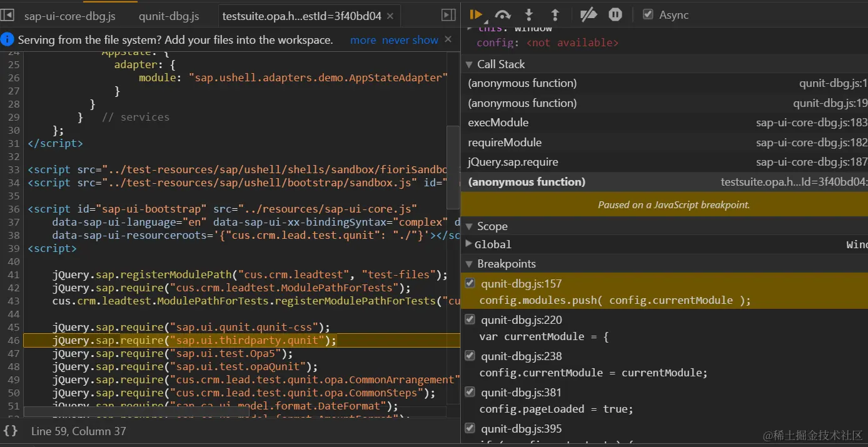Image resolution: width=868 pixels, height=447 pixels.
Task: Expand the Global scope entry
Action: 469,244
